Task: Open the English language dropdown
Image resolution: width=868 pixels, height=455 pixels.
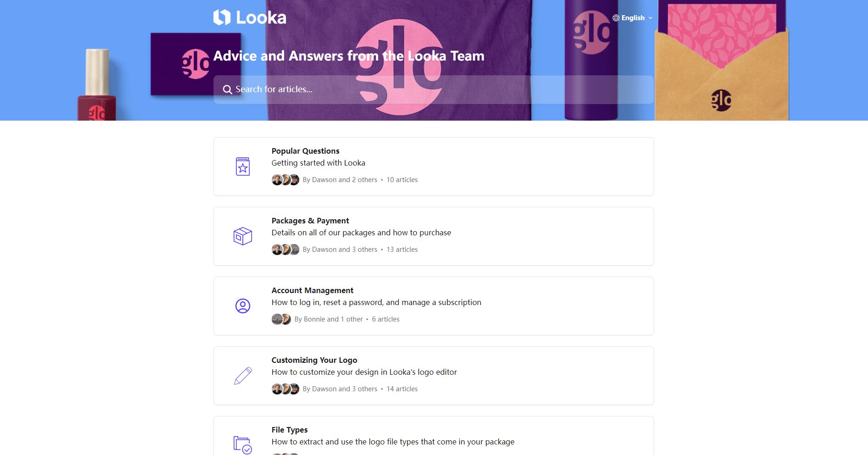Action: coord(633,18)
